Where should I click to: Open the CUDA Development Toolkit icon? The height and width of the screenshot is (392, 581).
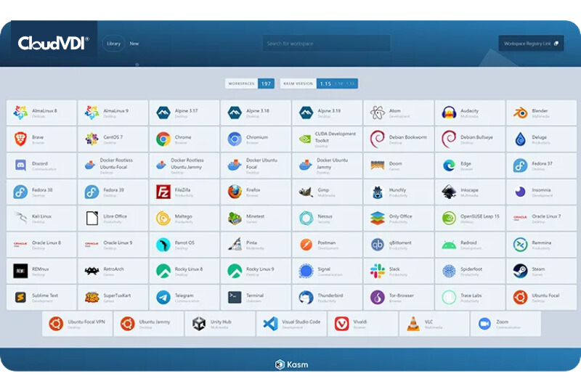pyautogui.click(x=305, y=139)
